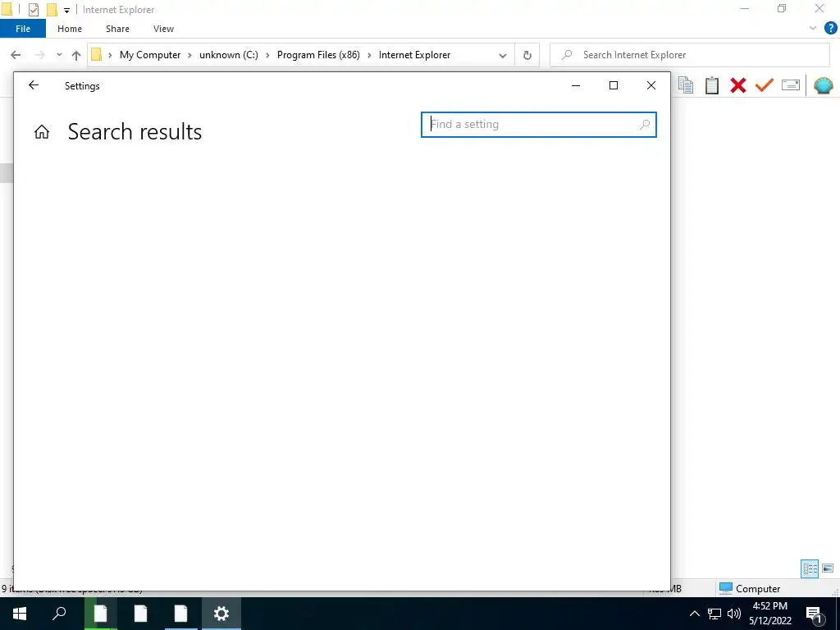
Task: Click the orange checkmark icon in Explorer toolbar
Action: 765,84
